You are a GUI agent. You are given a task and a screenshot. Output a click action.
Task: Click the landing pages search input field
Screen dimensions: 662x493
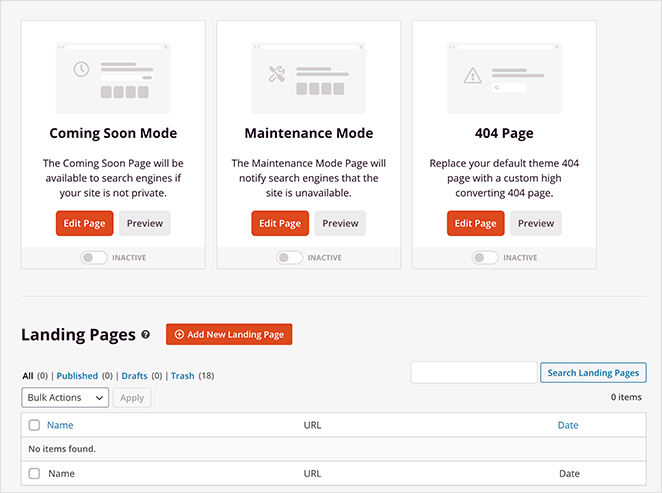[473, 373]
